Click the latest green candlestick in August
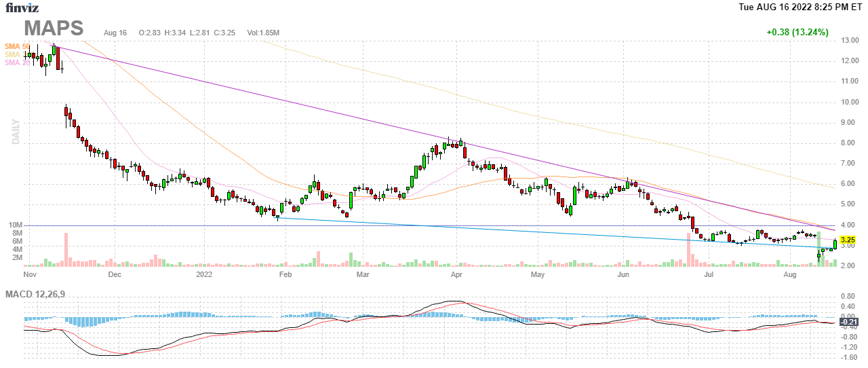This screenshot has height=368, width=868. 835,245
